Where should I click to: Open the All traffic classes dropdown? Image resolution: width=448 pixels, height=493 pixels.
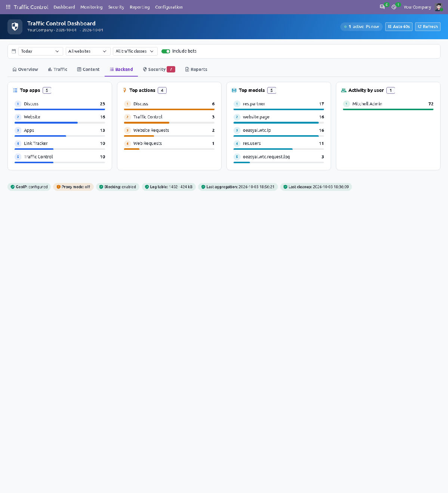tap(135, 51)
